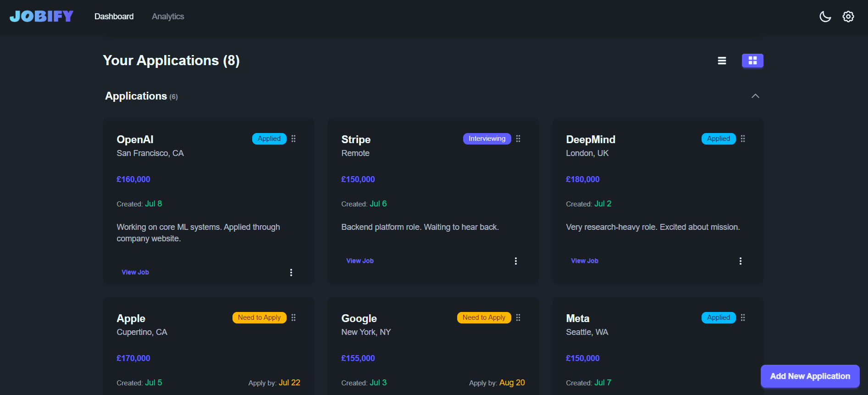The width and height of the screenshot is (868, 395).
Task: Click the £170,000 salary on Apple
Action: (133, 358)
